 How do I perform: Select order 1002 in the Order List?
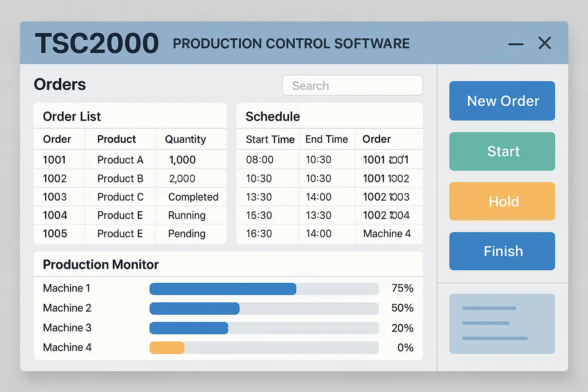pos(55,178)
